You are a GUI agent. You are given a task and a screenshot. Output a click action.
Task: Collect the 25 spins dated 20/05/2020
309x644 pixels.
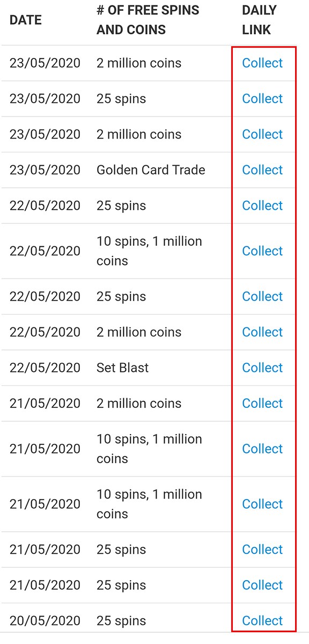pos(262,620)
